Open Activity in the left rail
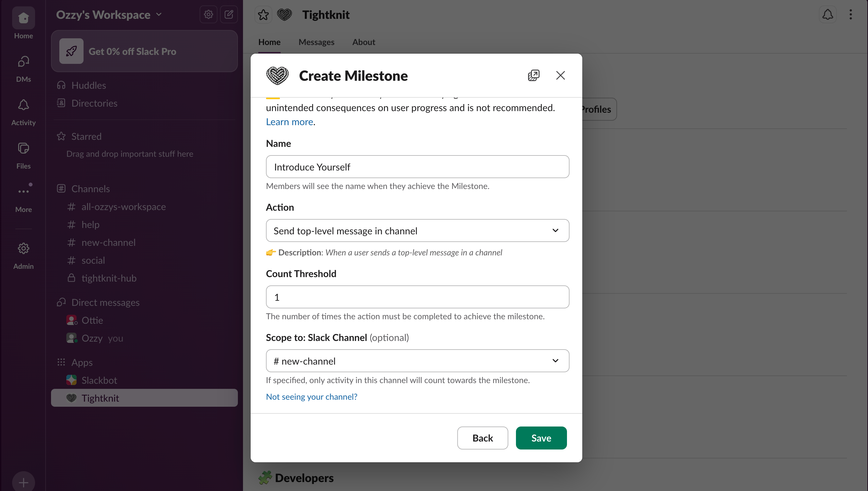Viewport: 868px width, 491px height. click(x=23, y=112)
